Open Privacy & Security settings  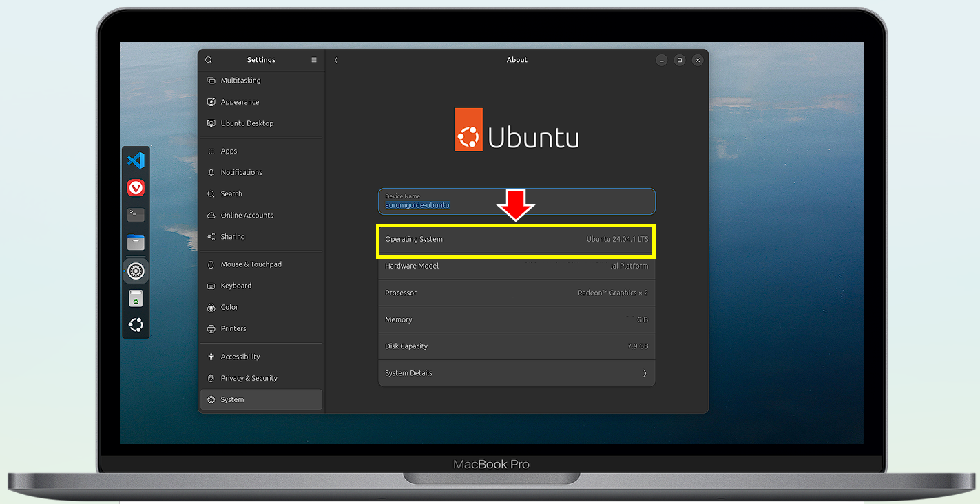[249, 377]
